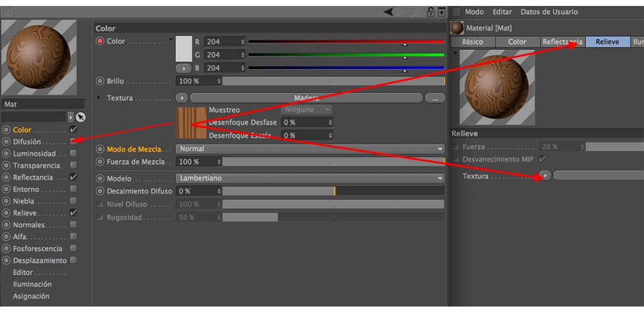Toggle the Luminosidad channel checkbox

coord(74,153)
